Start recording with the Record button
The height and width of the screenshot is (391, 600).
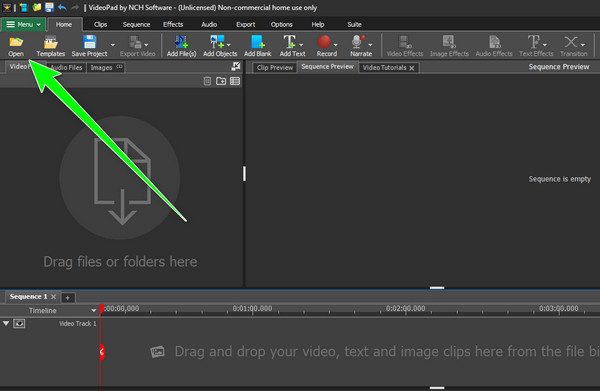tap(324, 42)
